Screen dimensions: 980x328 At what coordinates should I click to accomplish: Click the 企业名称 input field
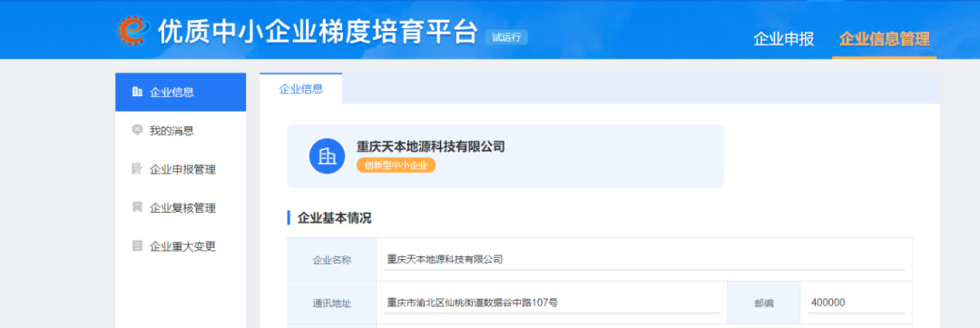[x=643, y=259]
